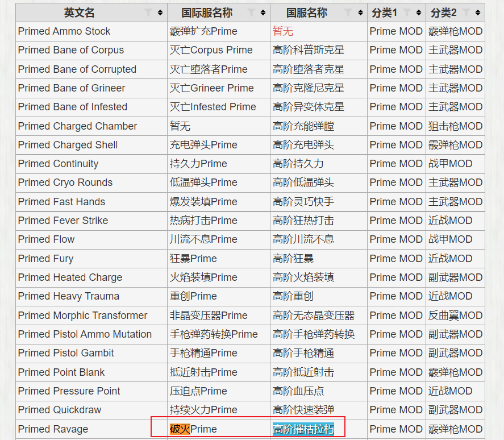Click 持续火力Prime cell
504x440 pixels.
click(219, 410)
